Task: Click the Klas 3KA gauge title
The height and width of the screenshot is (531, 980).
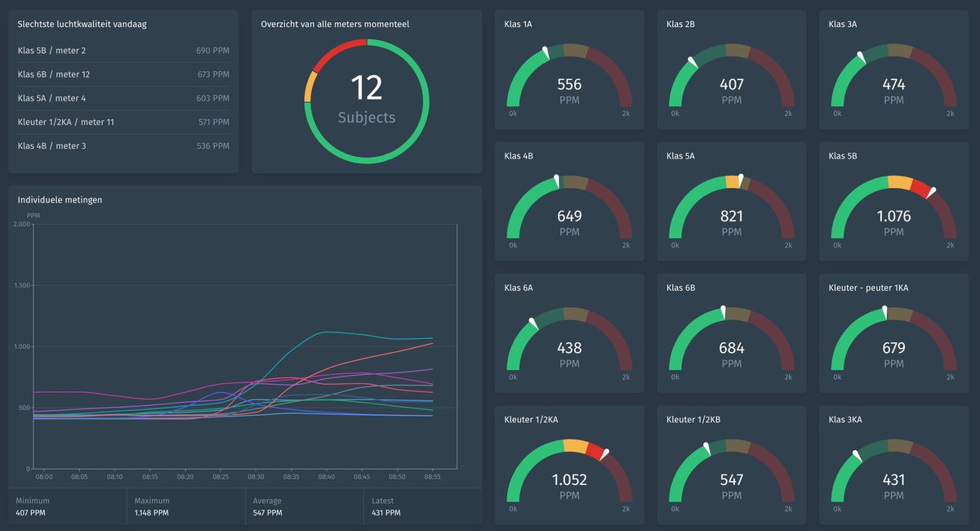Action: (845, 419)
